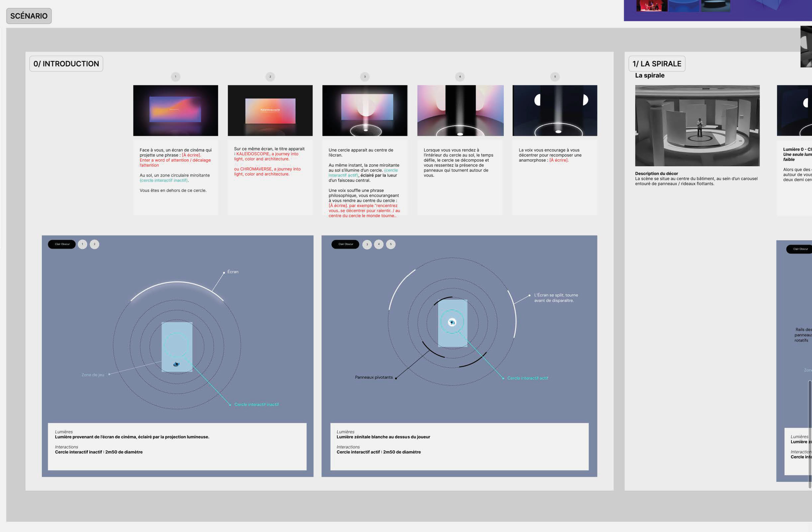Select the first storyboard thumbnail with gradient screen

tap(175, 111)
